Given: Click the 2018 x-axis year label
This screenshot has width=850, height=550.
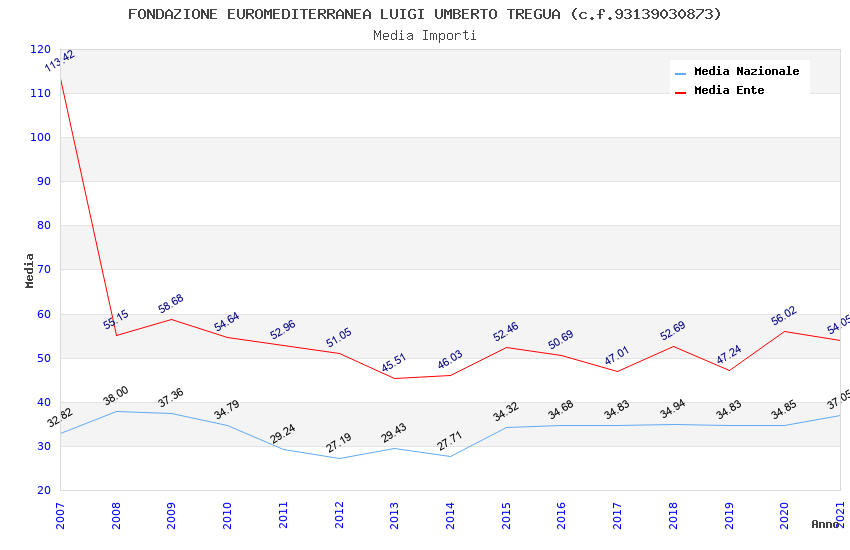Looking at the screenshot, I should pyautogui.click(x=673, y=516).
